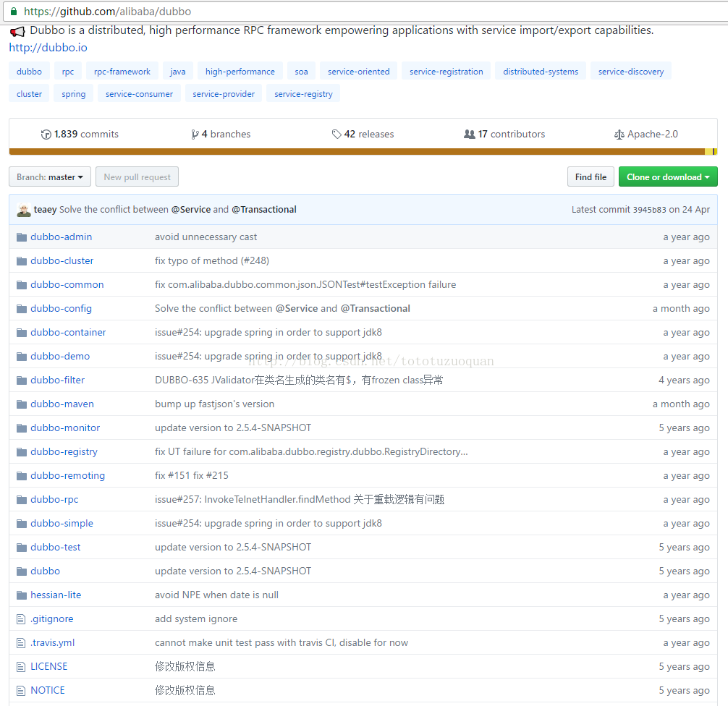This screenshot has height=706, width=728.
Task: Open commit 'bump up fastjson's version'
Action: (214, 404)
